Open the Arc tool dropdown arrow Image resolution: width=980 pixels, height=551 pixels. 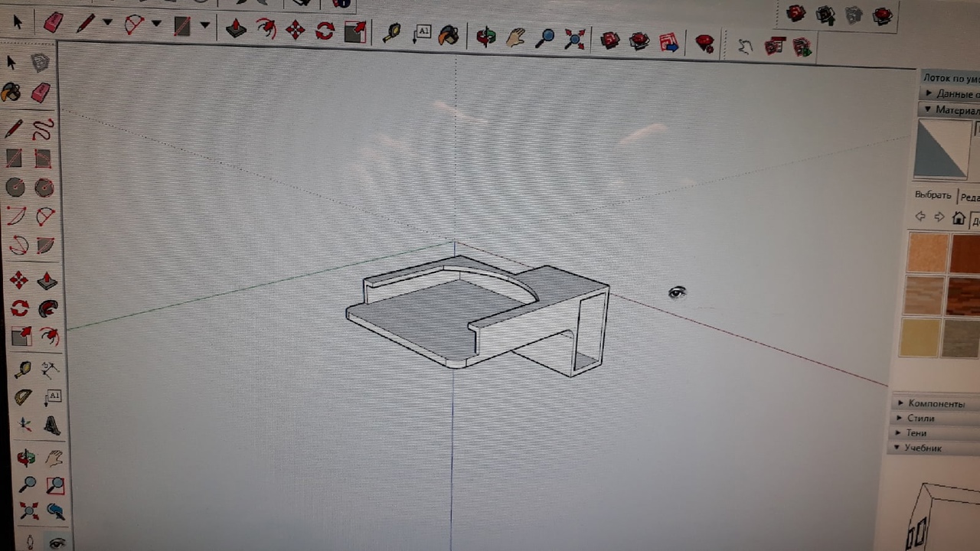click(x=156, y=24)
